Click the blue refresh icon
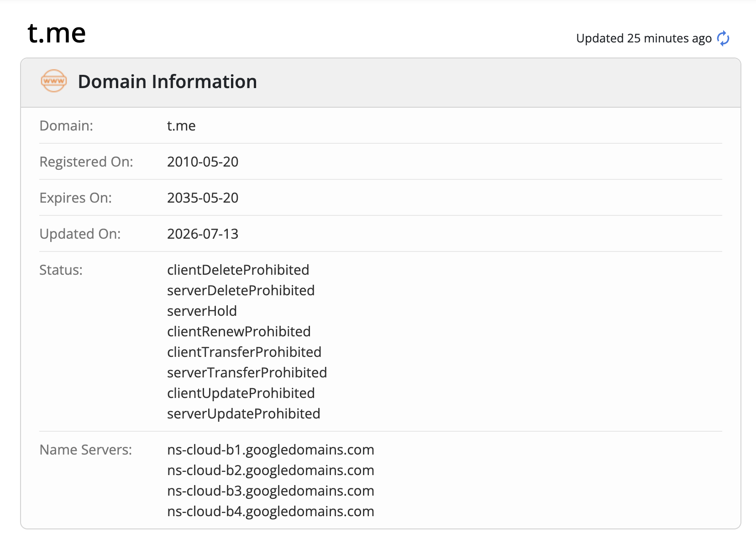756x544 pixels. click(x=723, y=38)
